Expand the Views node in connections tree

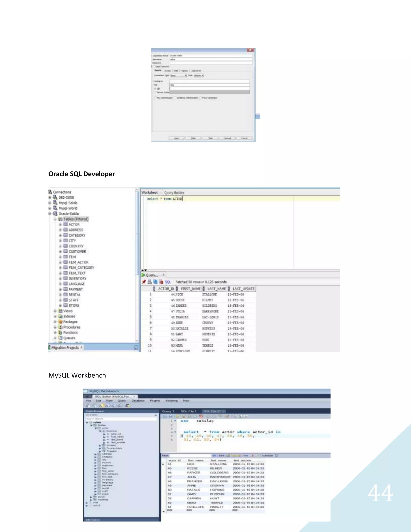55,311
